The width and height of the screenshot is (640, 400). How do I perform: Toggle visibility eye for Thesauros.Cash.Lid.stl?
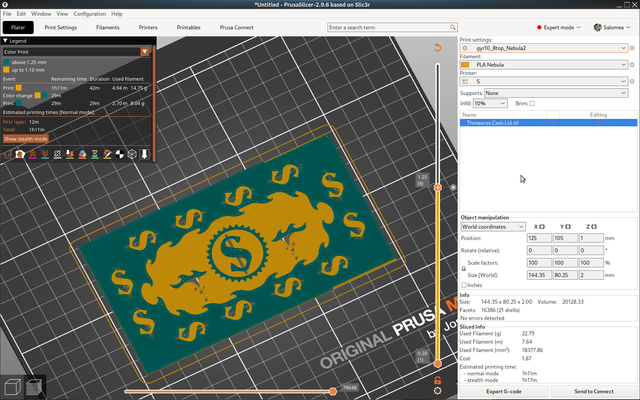click(553, 122)
